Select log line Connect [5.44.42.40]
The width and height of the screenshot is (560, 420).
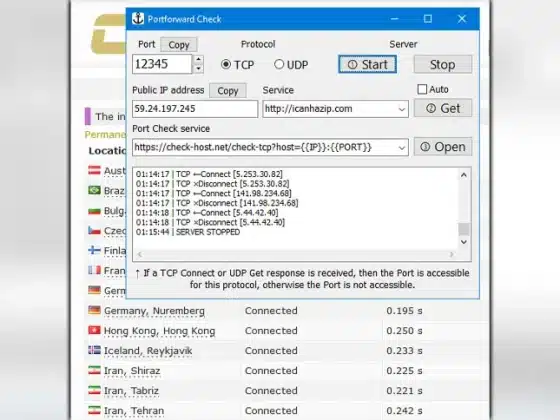coord(207,213)
